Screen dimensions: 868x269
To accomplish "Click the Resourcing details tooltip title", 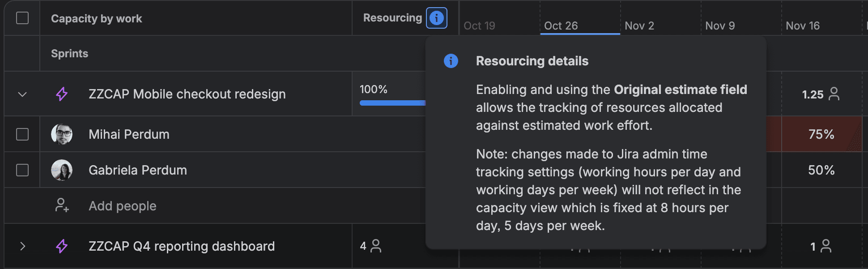I will (x=532, y=61).
